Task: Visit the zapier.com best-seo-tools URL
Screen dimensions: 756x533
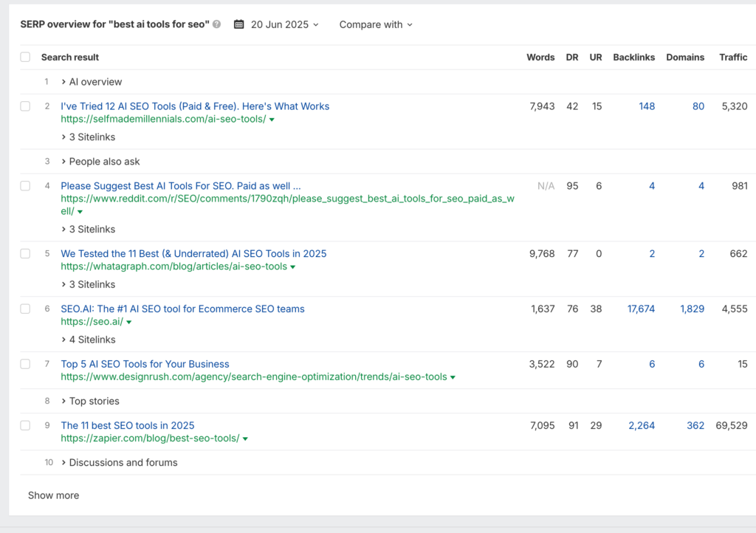Action: click(x=150, y=438)
